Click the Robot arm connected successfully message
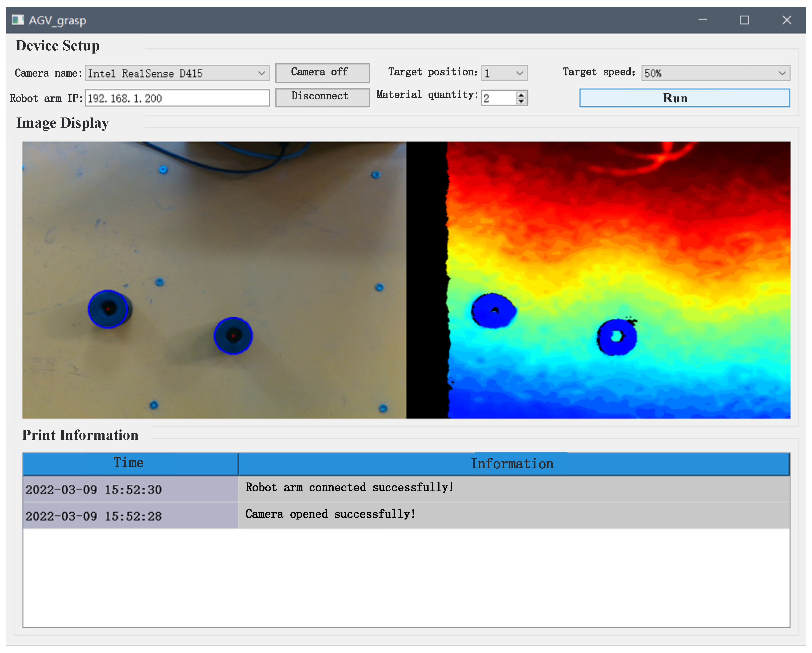 pos(350,488)
